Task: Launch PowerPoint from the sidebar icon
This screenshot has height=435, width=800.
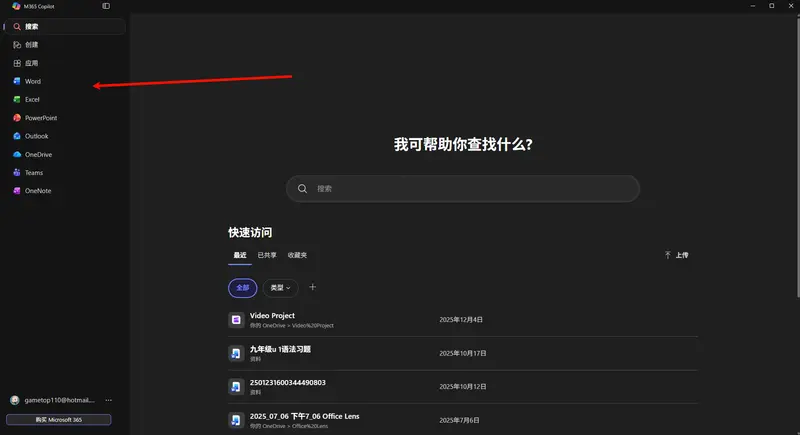Action: click(17, 118)
